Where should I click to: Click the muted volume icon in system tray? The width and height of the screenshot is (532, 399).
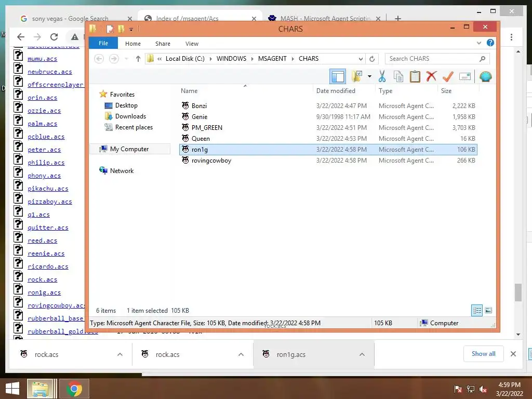(x=483, y=389)
